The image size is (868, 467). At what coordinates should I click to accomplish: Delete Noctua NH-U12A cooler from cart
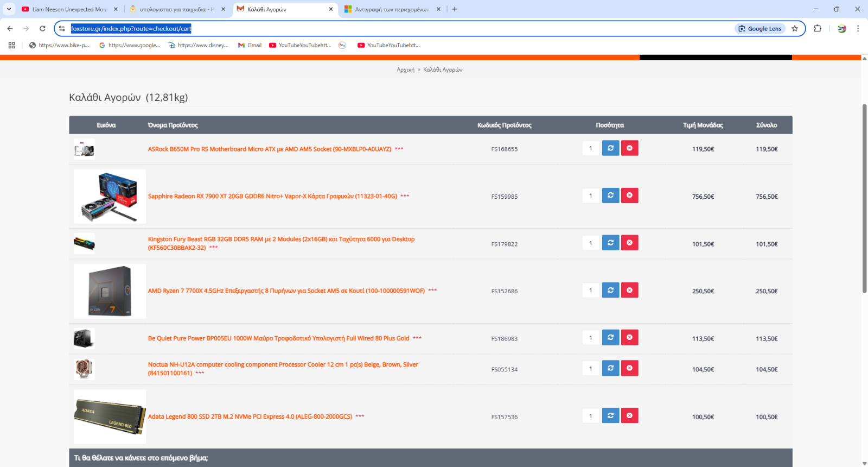click(x=629, y=368)
